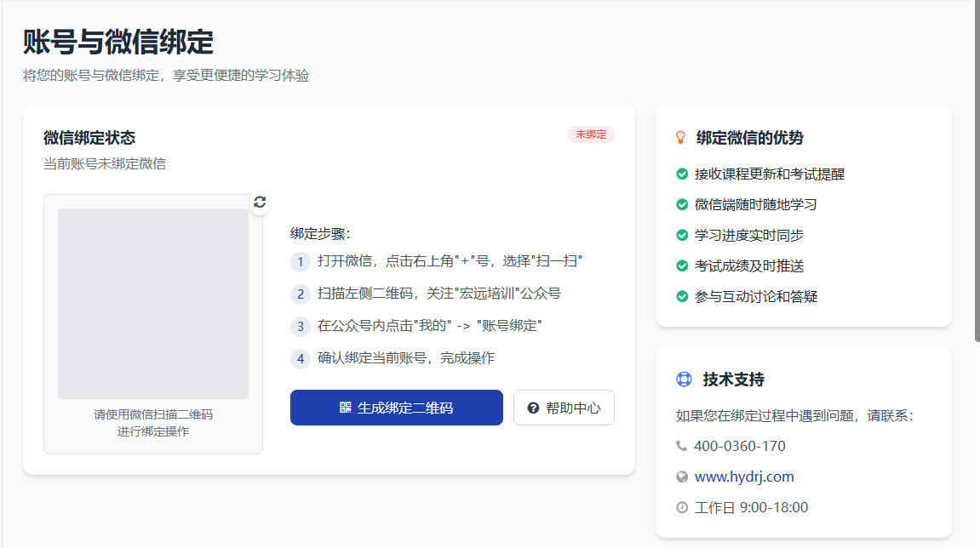Screen dimensions: 980x548
Task: Click the refresh QR code icon
Action: point(260,202)
